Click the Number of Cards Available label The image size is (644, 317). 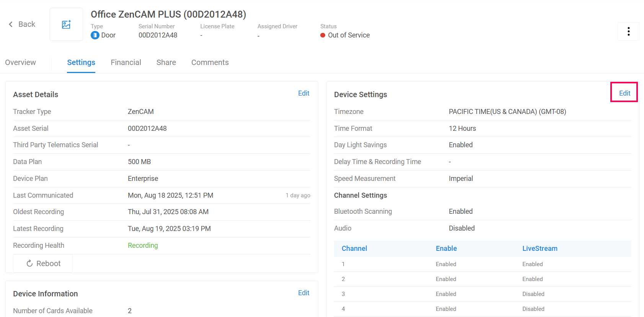(x=53, y=311)
